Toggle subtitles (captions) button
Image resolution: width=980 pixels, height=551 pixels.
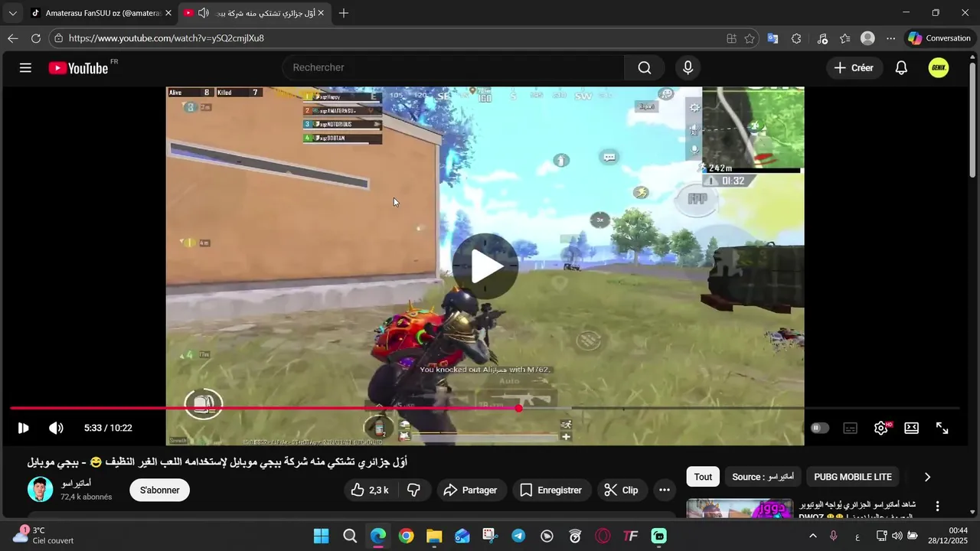[x=851, y=428]
